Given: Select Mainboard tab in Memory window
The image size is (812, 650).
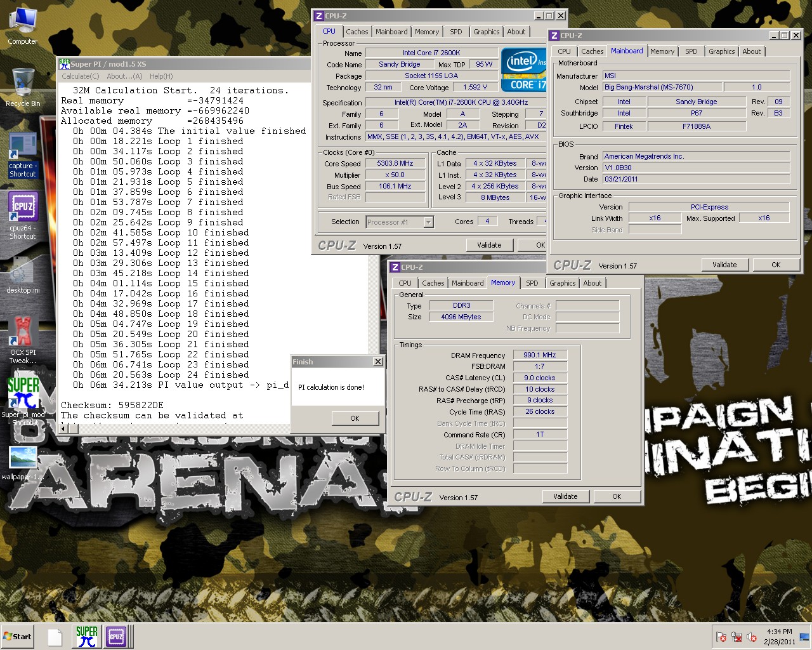Looking at the screenshot, I should tap(468, 283).
